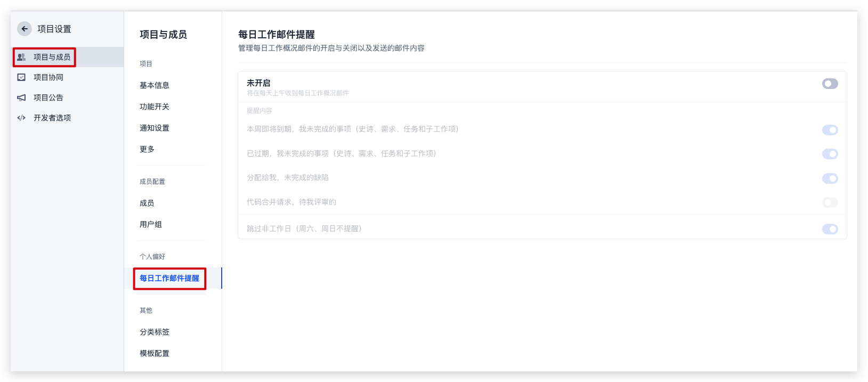
Task: Enable the 未开启 daily email toggle
Action: coord(830,84)
